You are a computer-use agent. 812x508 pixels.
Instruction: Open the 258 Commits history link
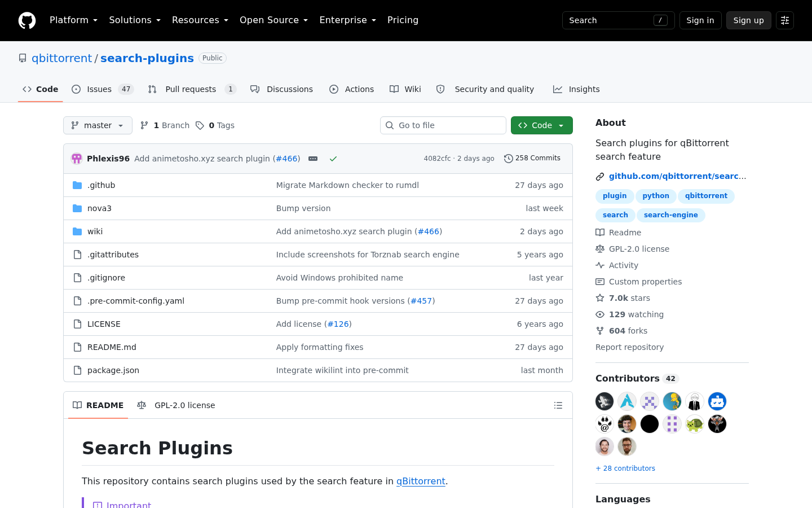point(532,159)
